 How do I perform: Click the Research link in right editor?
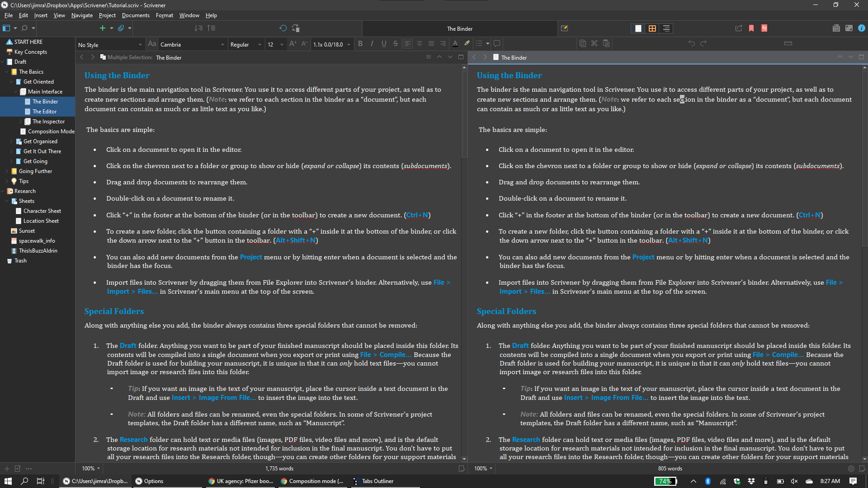pos(526,440)
